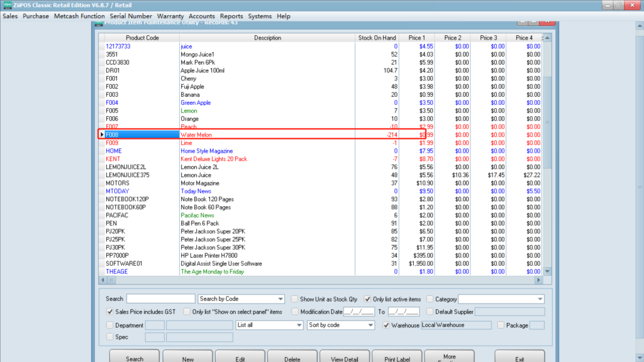
Task: Enable Show Unit as Stock Qty
Action: click(295, 299)
